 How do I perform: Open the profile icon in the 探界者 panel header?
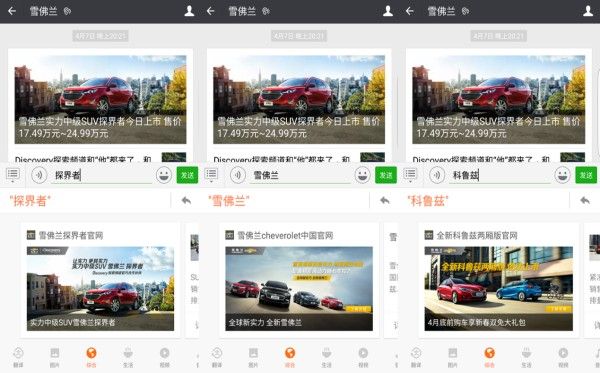click(x=189, y=11)
